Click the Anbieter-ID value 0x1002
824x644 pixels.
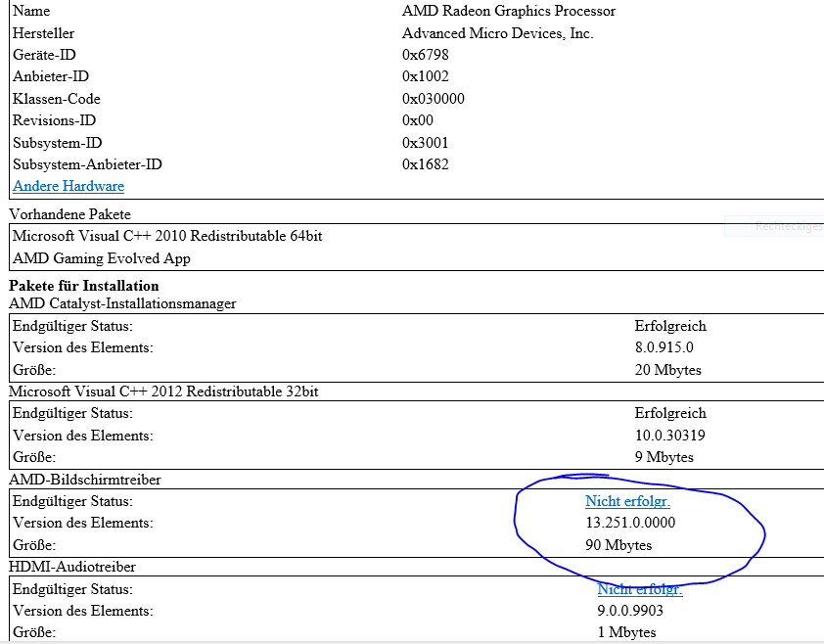pos(425,76)
